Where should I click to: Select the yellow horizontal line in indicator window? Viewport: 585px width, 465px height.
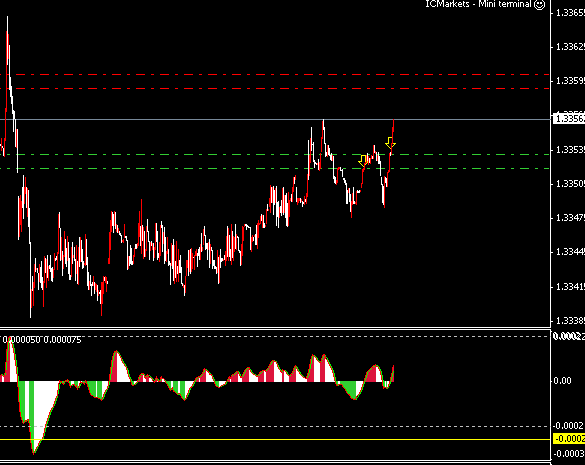coord(275,440)
